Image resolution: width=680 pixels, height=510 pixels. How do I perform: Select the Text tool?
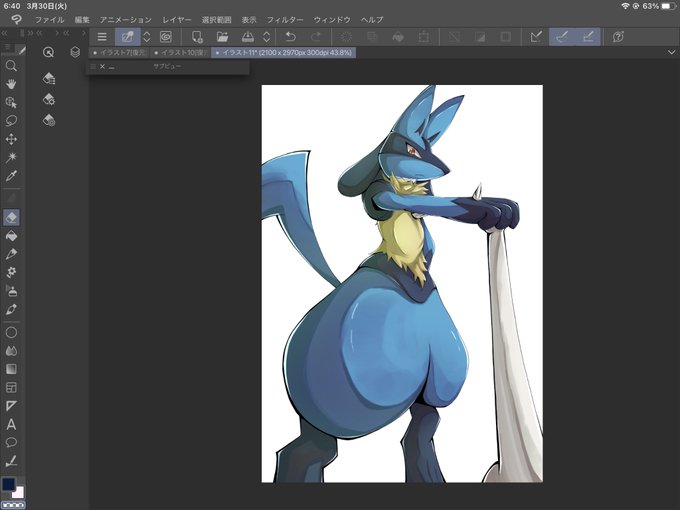click(11, 424)
